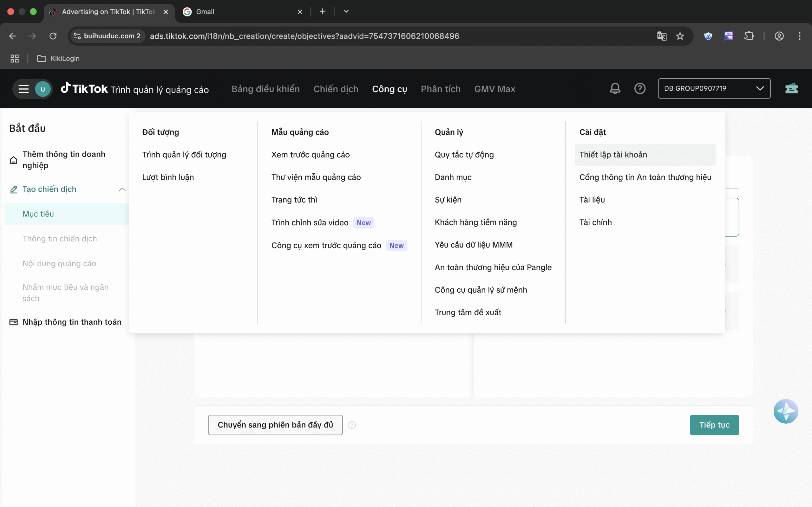This screenshot has width=812, height=507.
Task: Click the help question mark icon
Action: 639,88
